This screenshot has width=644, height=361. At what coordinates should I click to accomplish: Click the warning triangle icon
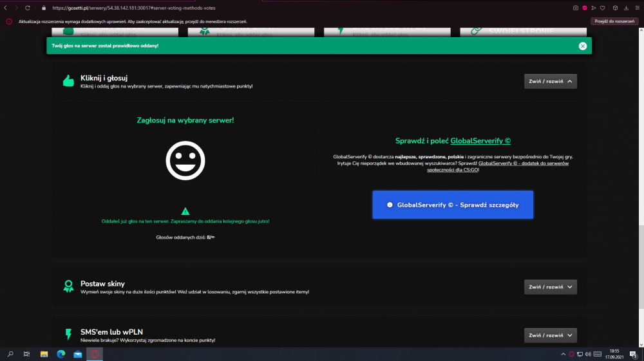point(185,211)
